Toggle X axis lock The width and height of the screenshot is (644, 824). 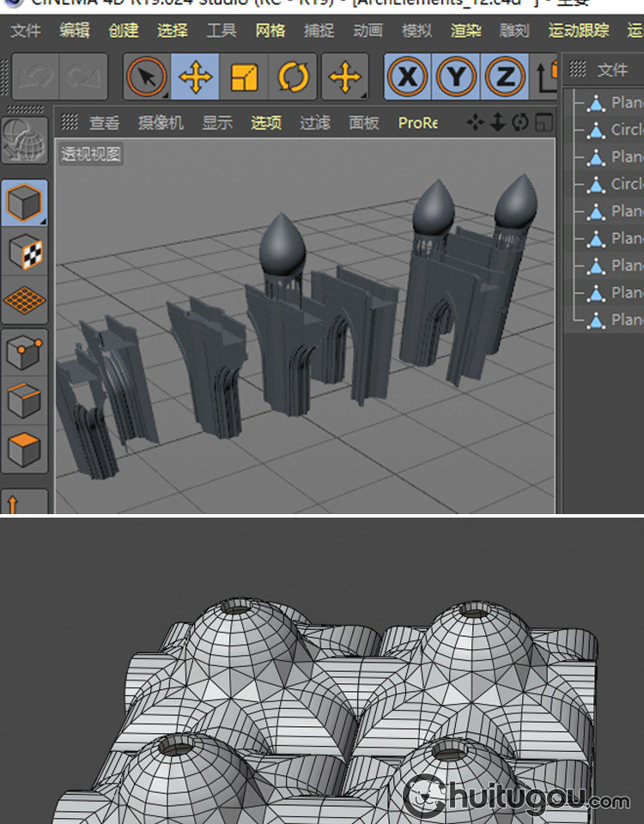point(407,76)
